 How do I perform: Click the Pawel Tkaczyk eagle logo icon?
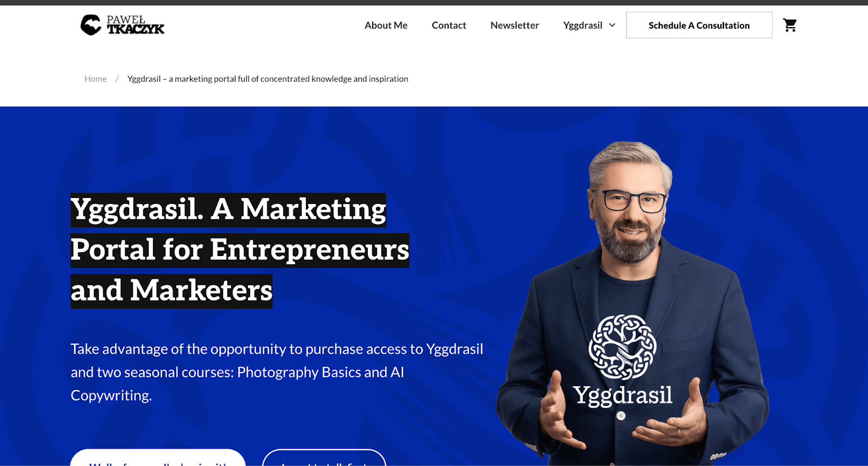pos(91,25)
